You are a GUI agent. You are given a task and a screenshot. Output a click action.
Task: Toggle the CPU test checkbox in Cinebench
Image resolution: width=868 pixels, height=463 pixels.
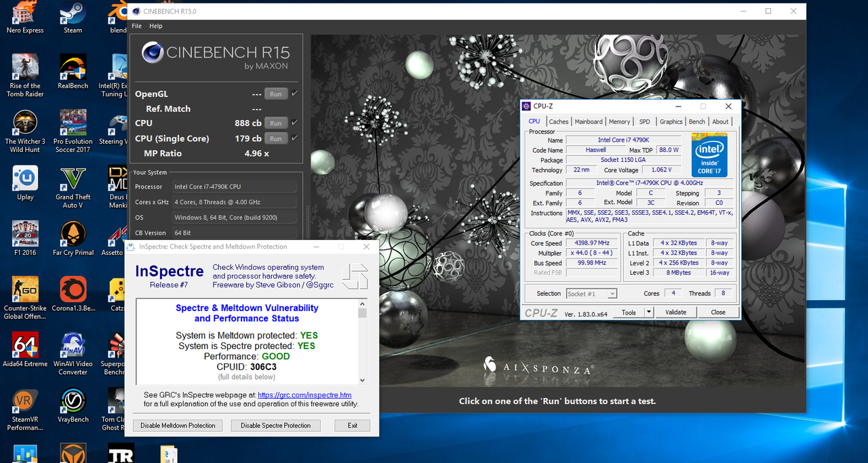294,123
